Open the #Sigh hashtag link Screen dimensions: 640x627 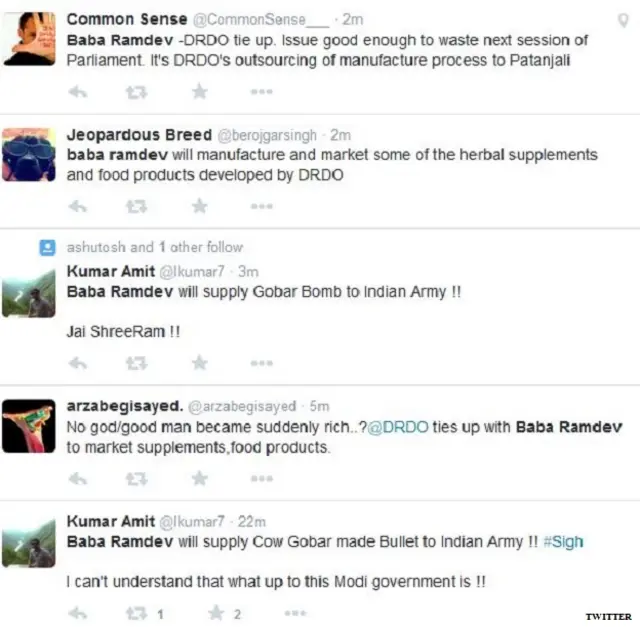[563, 542]
